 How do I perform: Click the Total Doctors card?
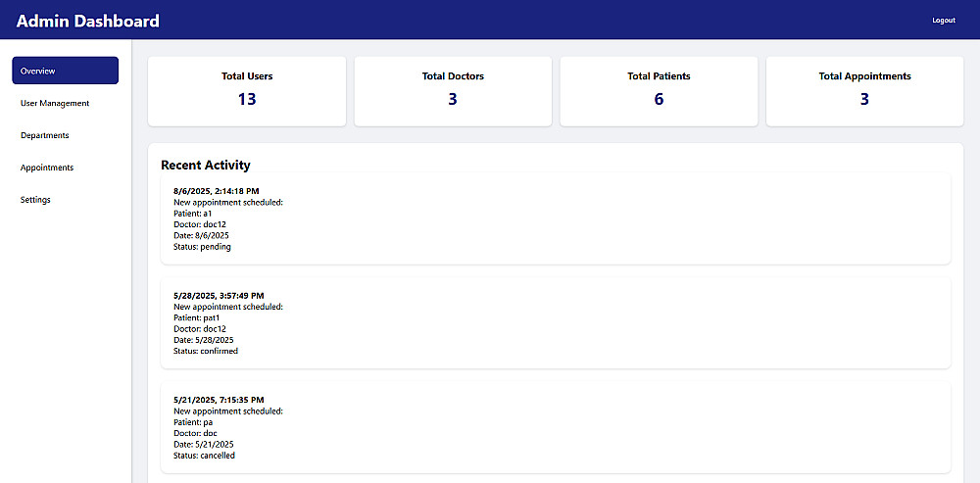453,91
